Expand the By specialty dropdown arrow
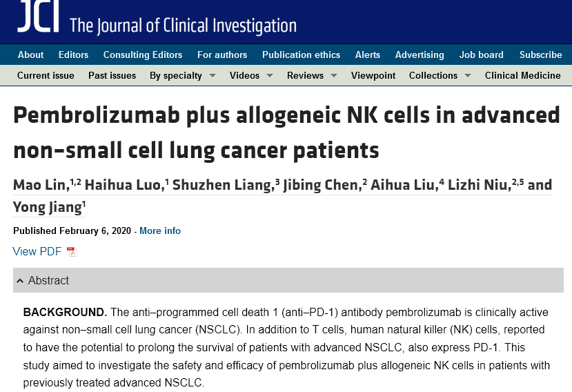This screenshot has height=392, width=572. (213, 75)
